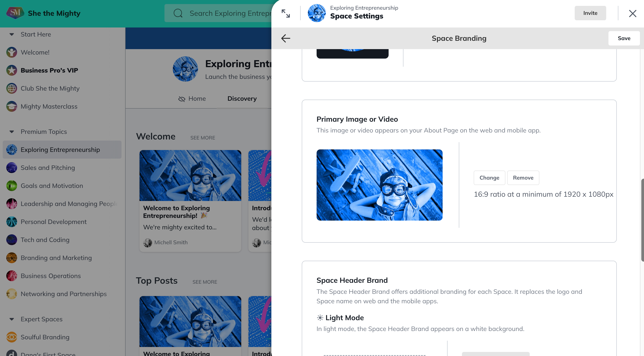Collapse the Start Here section
Screen dimensions: 644x356
pyautogui.click(x=11, y=34)
